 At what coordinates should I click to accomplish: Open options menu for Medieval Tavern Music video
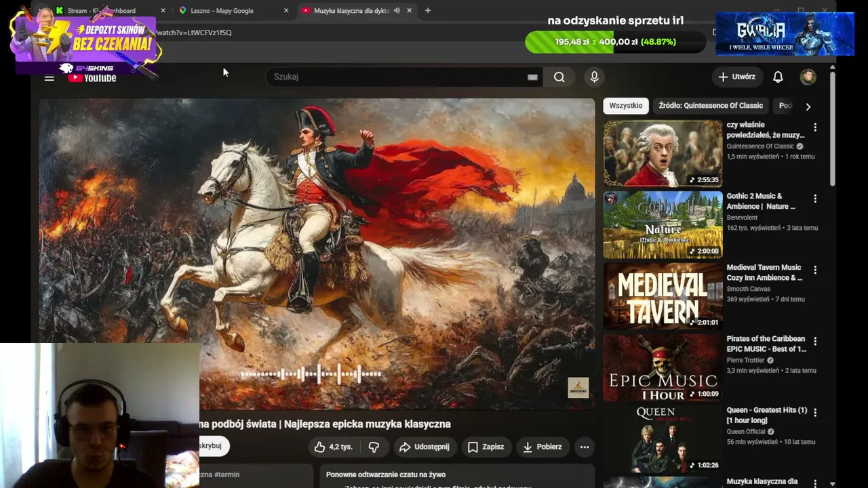815,270
